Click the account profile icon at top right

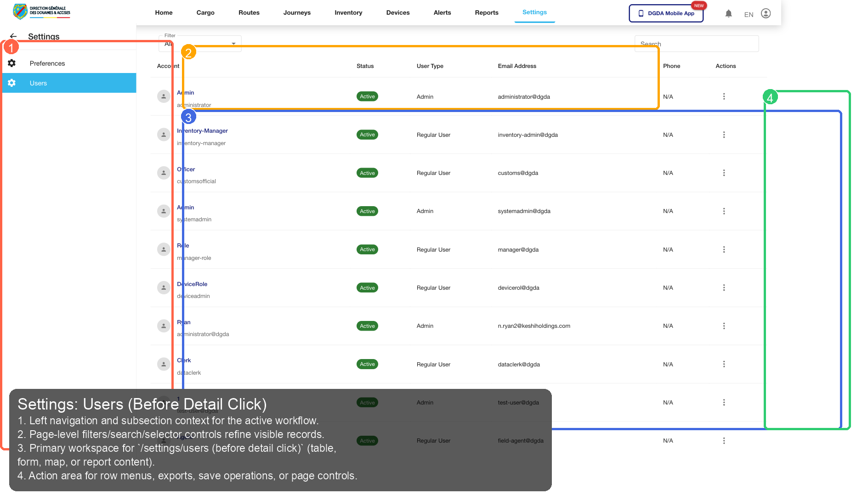pos(765,13)
